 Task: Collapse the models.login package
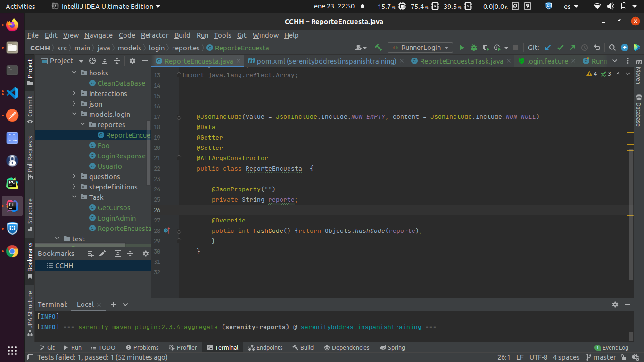[x=73, y=114]
